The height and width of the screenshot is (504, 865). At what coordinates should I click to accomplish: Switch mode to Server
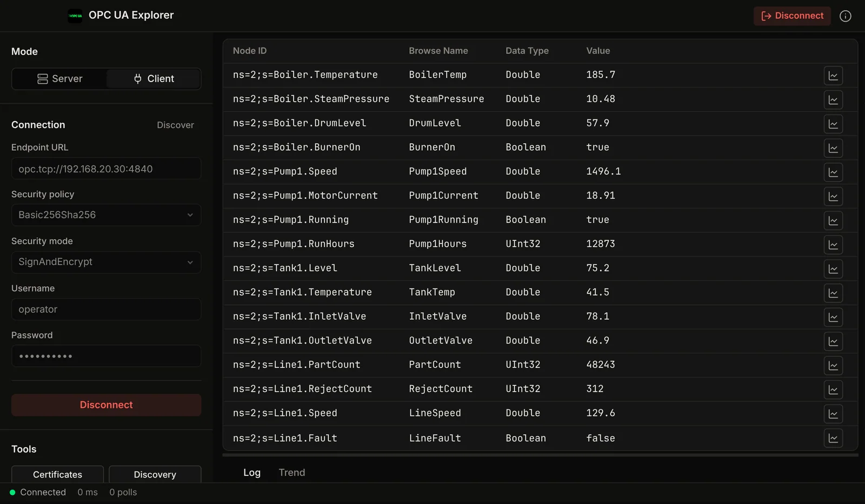click(59, 79)
